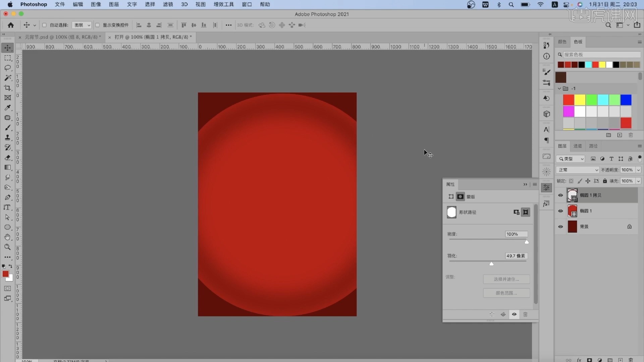Viewport: 644px width, 362px height.
Task: Open the 3D panel cube icon
Action: click(547, 114)
